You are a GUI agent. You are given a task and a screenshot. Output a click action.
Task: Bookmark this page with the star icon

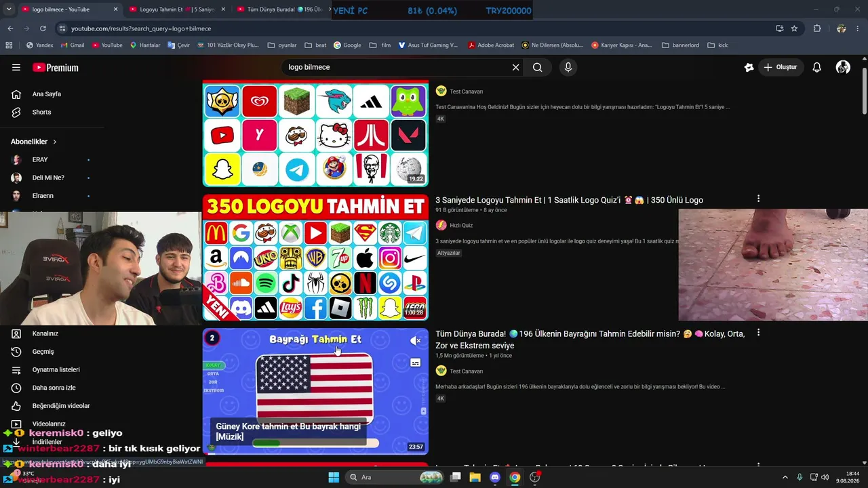794,28
